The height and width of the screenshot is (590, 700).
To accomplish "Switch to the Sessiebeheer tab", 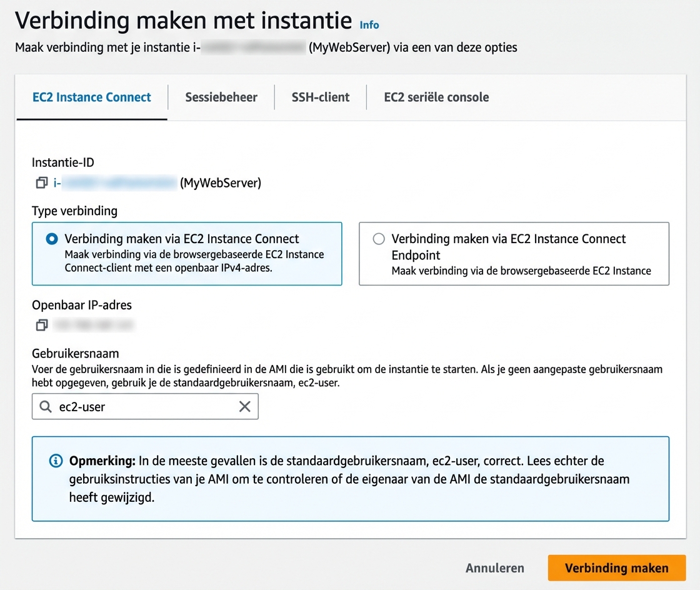I will point(221,97).
